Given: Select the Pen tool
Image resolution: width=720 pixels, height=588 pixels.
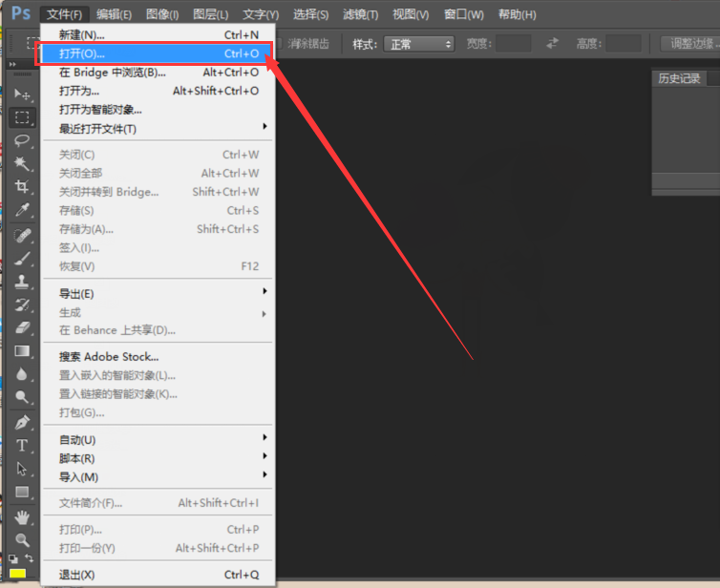Looking at the screenshot, I should coord(22,422).
